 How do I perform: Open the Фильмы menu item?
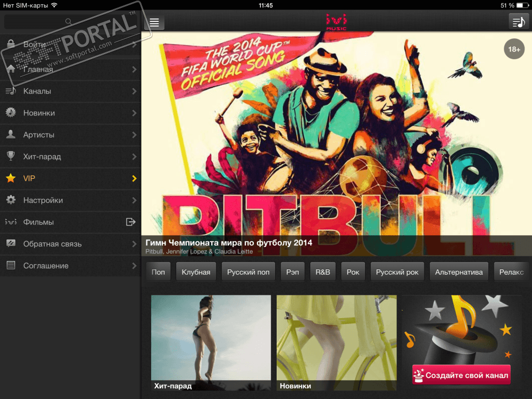[71, 222]
